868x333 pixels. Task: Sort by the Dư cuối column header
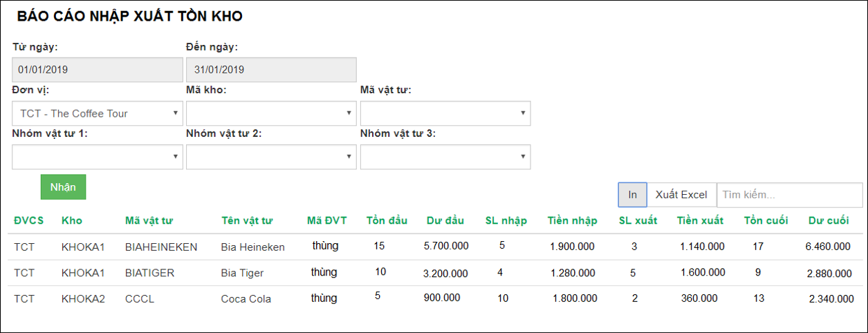pos(828,221)
